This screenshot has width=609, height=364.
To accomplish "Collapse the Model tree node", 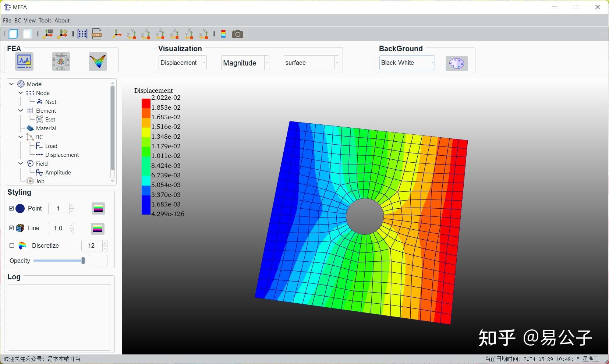I will coord(12,84).
